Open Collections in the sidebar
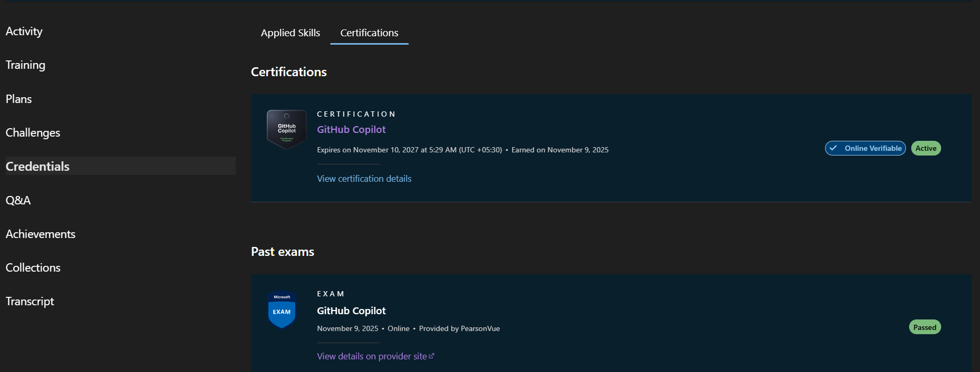 pos(33,267)
